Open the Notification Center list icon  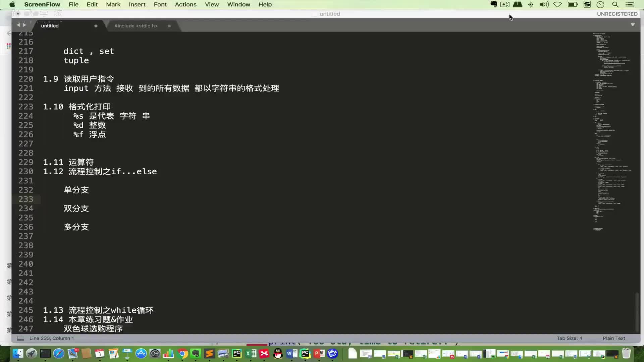(630, 4)
